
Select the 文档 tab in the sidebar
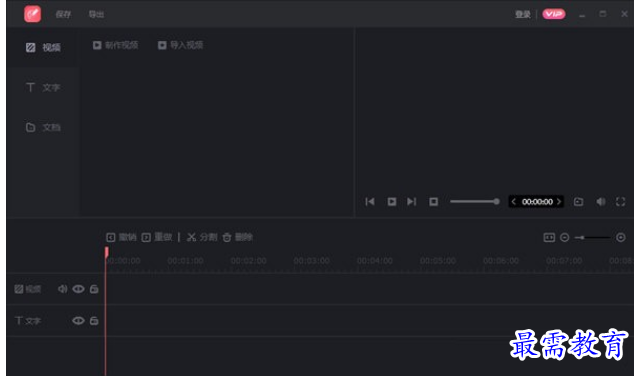43,127
